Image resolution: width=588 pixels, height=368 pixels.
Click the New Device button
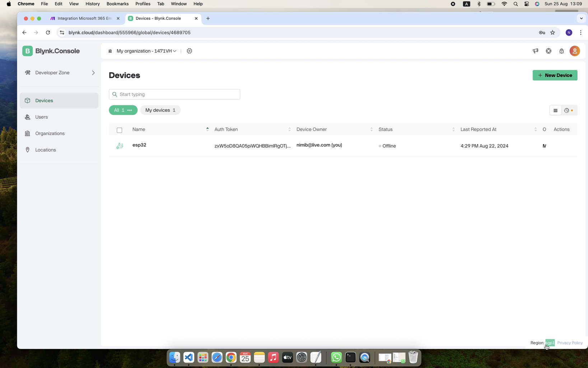[x=555, y=75]
